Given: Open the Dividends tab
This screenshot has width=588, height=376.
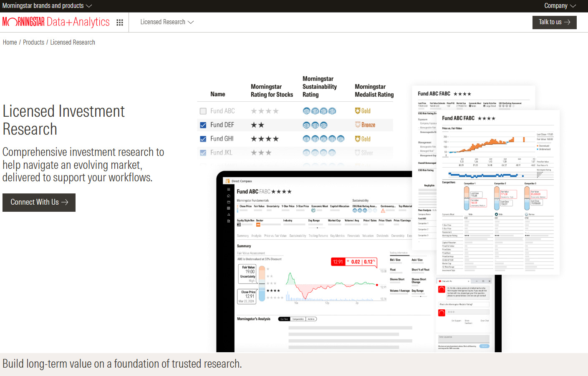Looking at the screenshot, I should (x=383, y=236).
